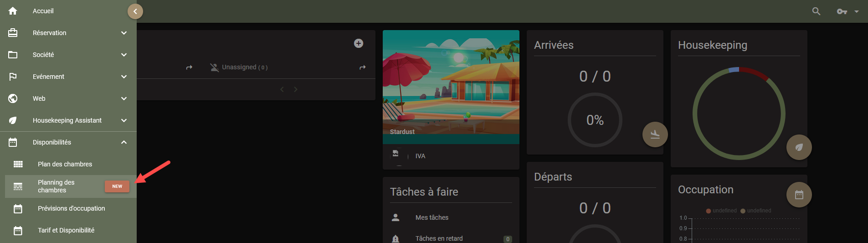Open Plan des chambres

71,164
